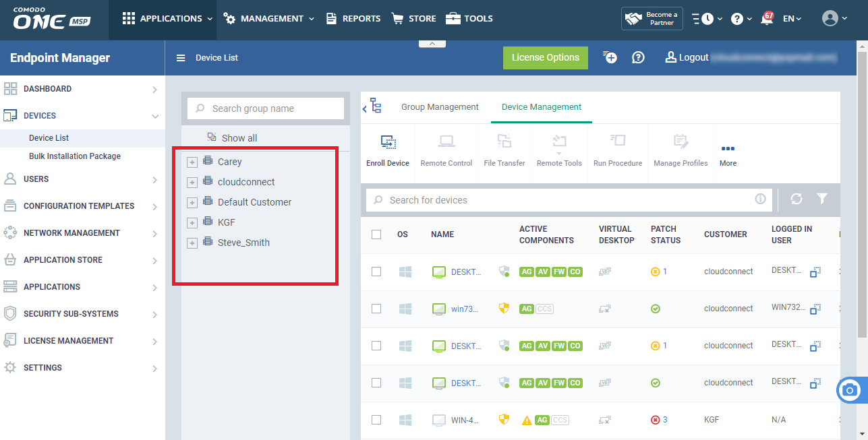Open the EN language dropdown
The image size is (868, 440).
pos(792,19)
